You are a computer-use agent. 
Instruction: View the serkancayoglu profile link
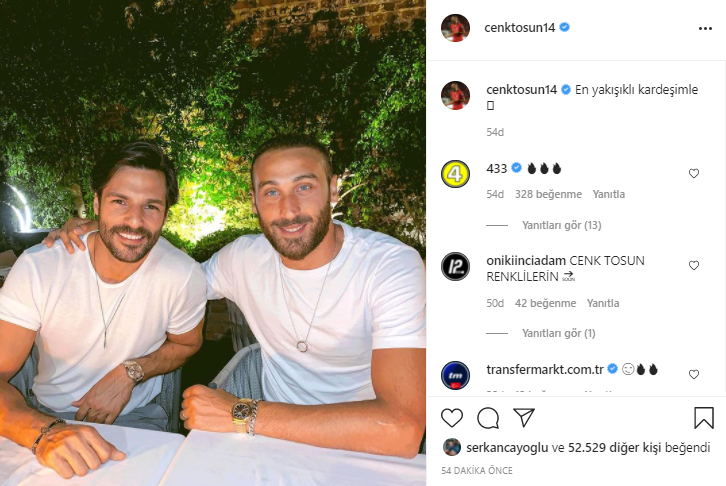click(x=507, y=448)
